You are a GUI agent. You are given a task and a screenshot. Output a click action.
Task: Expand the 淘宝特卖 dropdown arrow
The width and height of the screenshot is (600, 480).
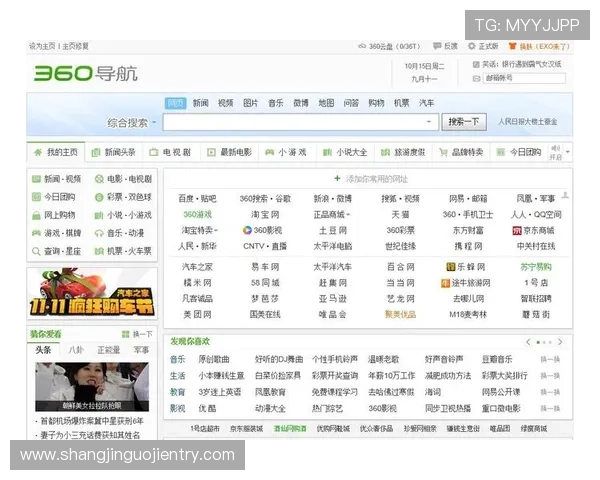216,230
